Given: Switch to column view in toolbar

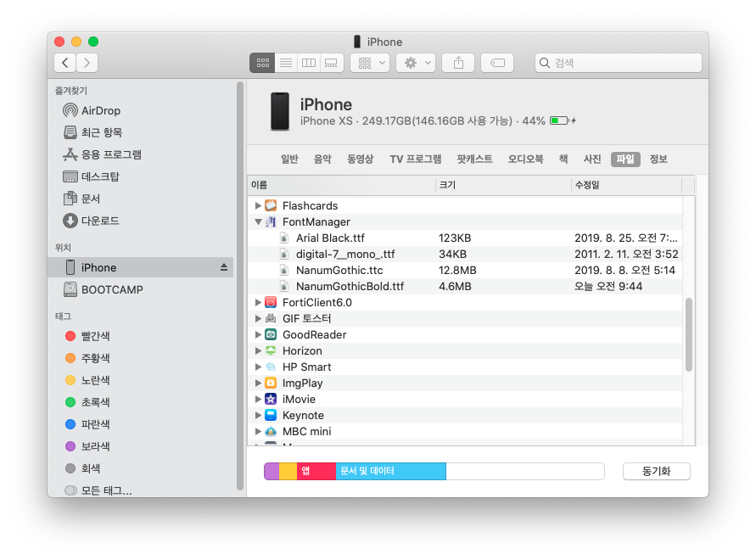Looking at the screenshot, I should [309, 63].
